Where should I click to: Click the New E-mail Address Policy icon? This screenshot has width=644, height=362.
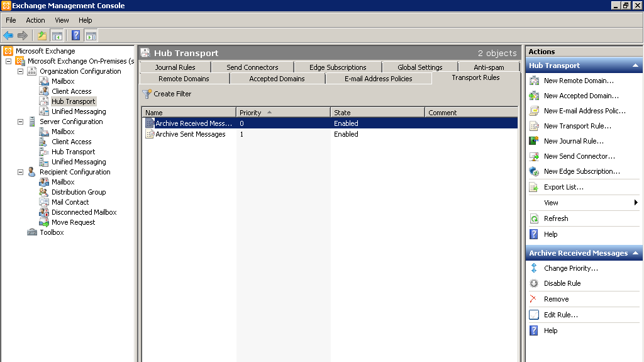click(534, 111)
